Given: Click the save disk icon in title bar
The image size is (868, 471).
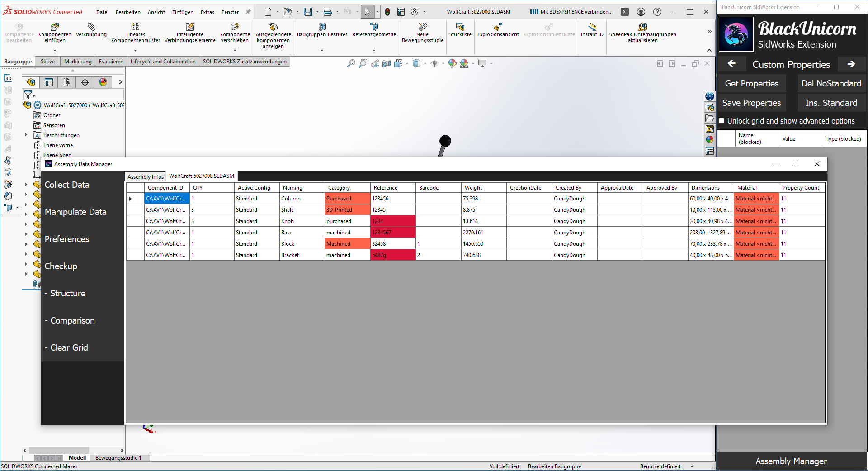Looking at the screenshot, I should pyautogui.click(x=308, y=12).
